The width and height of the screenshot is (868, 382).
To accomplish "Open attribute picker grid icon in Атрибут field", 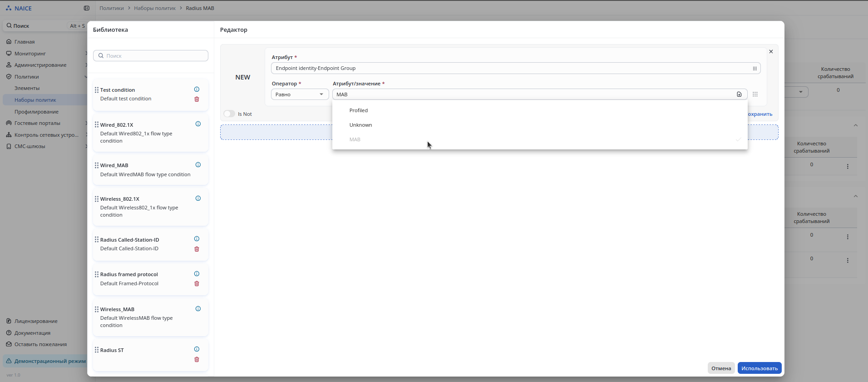I will pos(755,69).
